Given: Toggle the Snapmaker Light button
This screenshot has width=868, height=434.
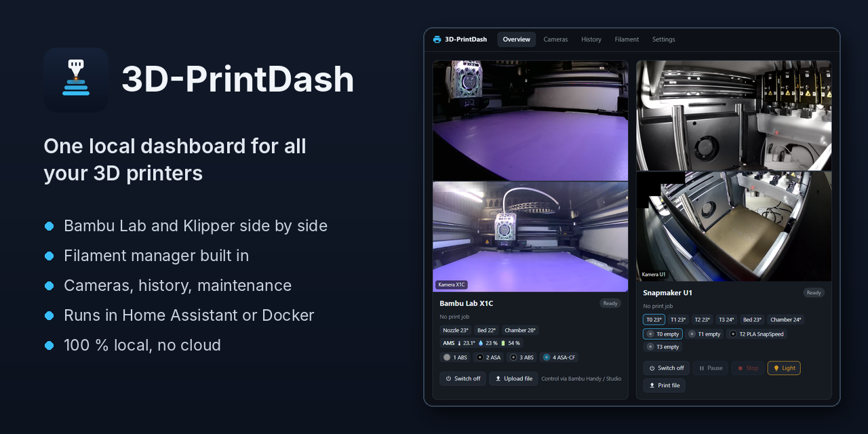Looking at the screenshot, I should pyautogui.click(x=784, y=368).
